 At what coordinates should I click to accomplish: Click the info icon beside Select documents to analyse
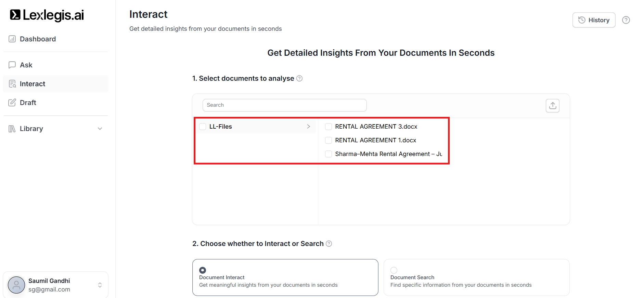[299, 78]
